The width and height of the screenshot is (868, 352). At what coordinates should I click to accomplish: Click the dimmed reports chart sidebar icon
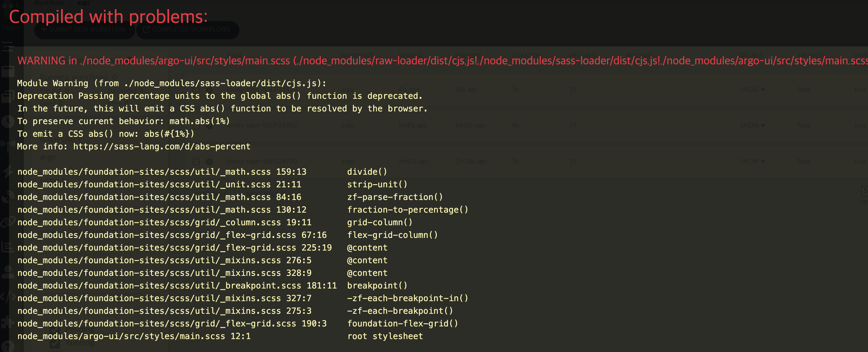pos(7,247)
